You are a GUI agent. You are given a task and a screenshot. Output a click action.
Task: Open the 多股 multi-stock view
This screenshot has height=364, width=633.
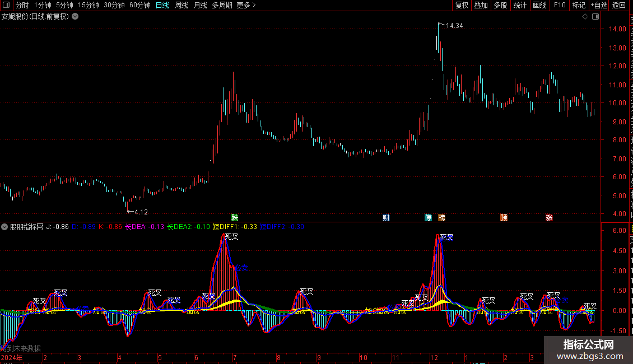click(x=501, y=5)
